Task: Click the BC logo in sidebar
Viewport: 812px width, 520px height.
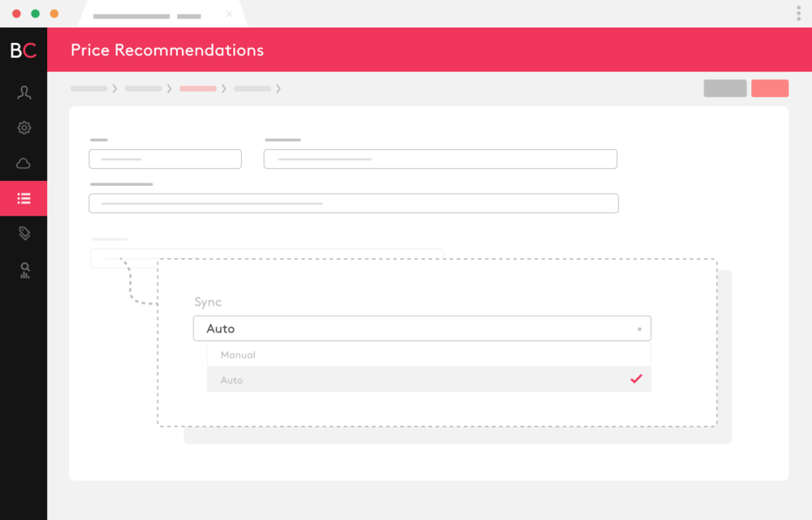Action: click(x=24, y=50)
